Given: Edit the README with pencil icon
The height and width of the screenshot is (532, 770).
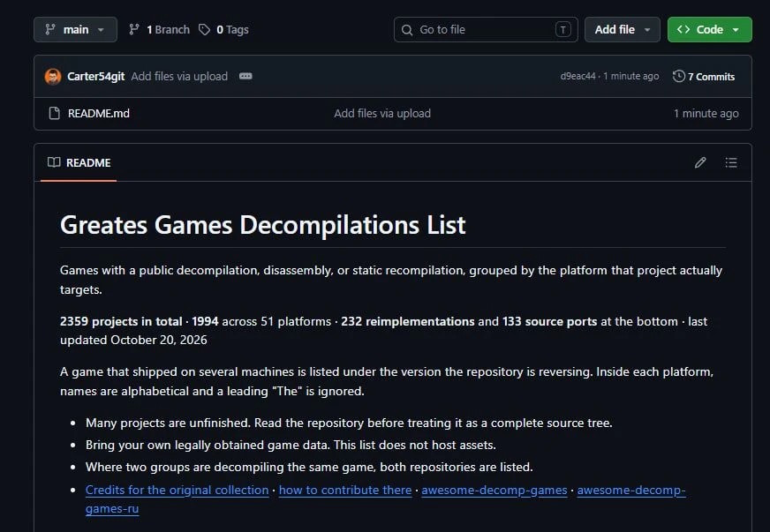Looking at the screenshot, I should click(x=700, y=162).
